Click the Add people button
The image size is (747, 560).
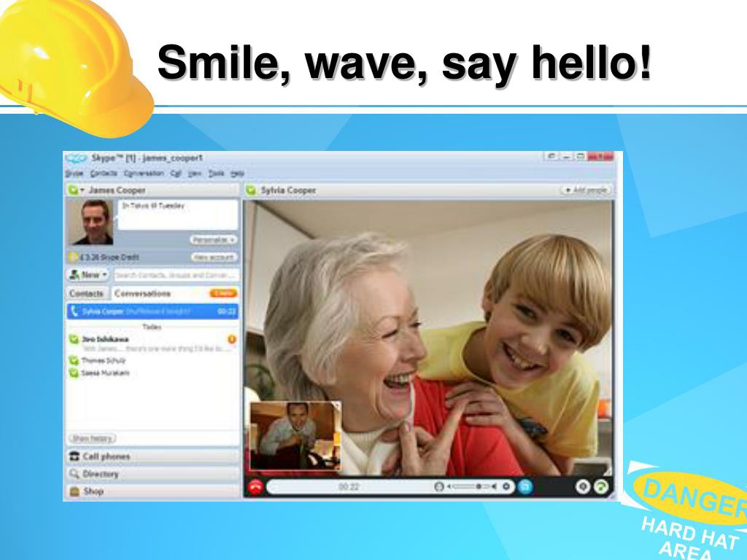pos(587,190)
